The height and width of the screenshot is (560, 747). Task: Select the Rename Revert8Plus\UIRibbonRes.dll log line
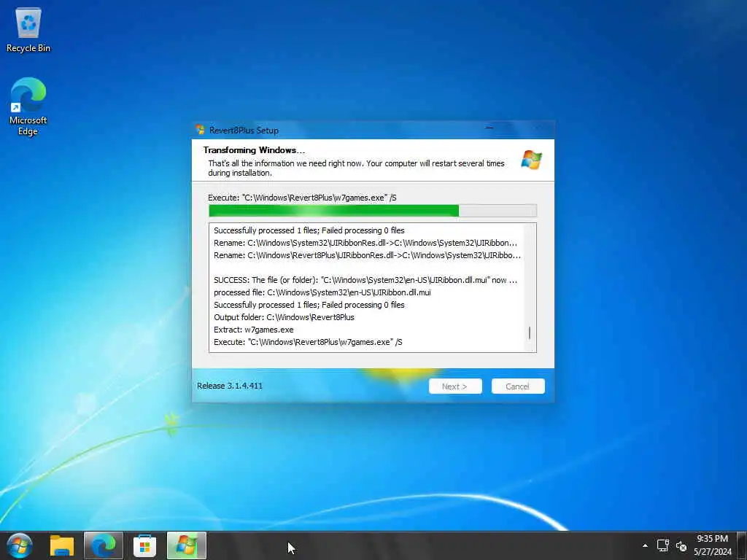[368, 255]
